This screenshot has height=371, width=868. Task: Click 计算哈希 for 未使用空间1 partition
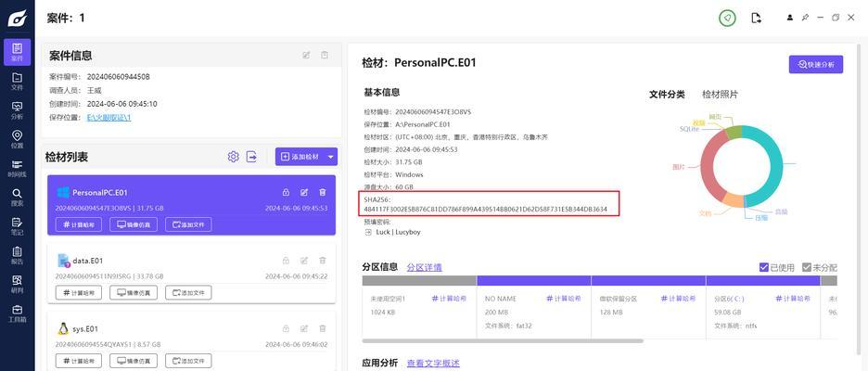tap(449, 299)
